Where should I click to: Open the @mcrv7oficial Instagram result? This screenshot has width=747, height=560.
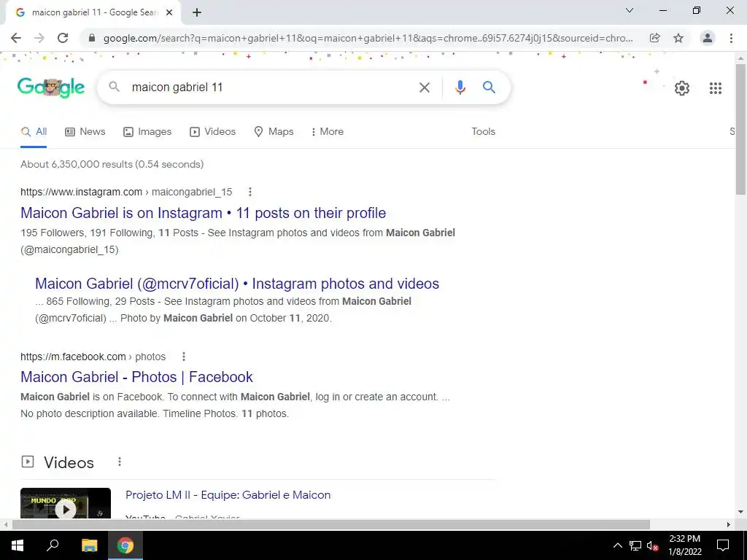[237, 284]
